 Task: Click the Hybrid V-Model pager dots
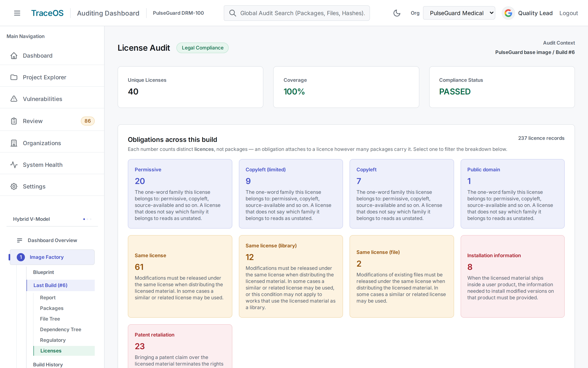pyautogui.click(x=87, y=219)
